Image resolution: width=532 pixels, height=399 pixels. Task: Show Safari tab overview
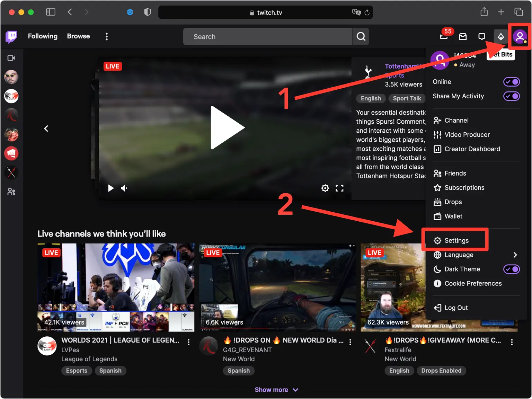[x=518, y=12]
